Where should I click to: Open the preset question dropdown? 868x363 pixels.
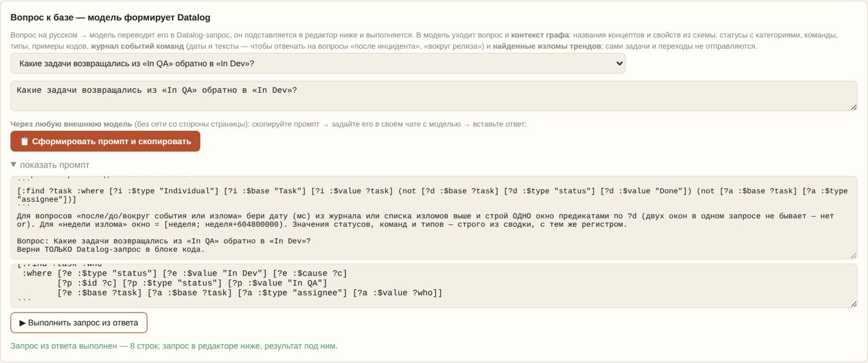pos(318,63)
